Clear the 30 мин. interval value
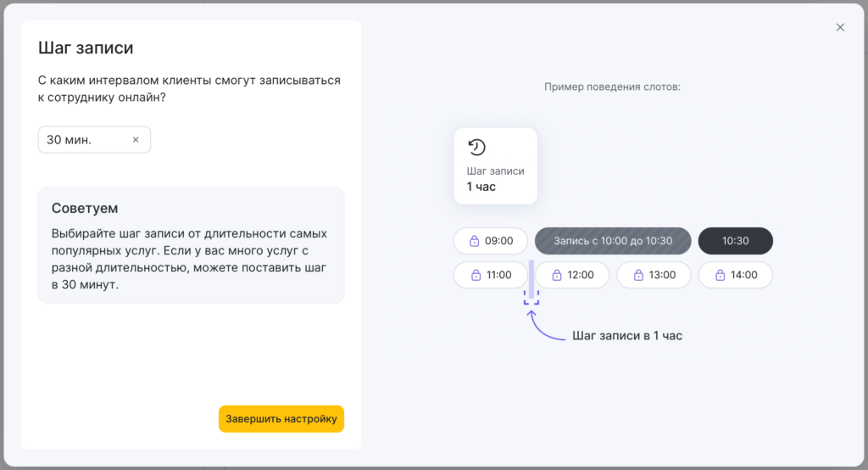The width and height of the screenshot is (868, 470). (136, 140)
